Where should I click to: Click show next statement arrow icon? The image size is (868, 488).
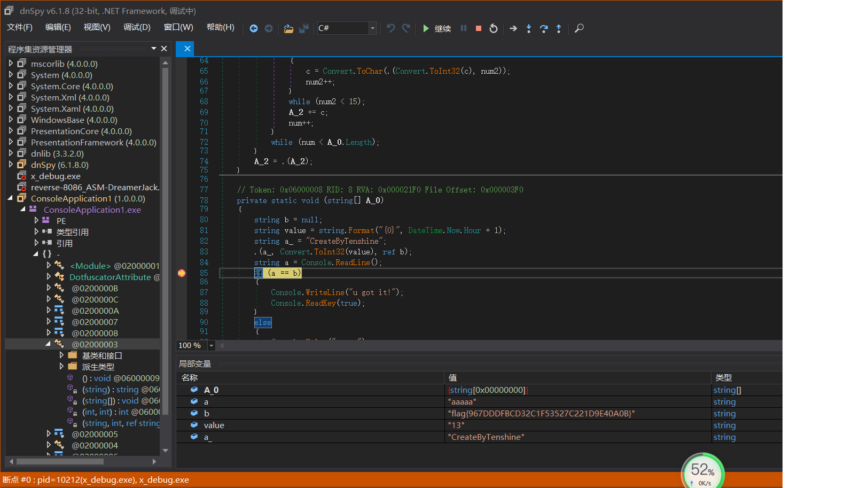click(513, 28)
